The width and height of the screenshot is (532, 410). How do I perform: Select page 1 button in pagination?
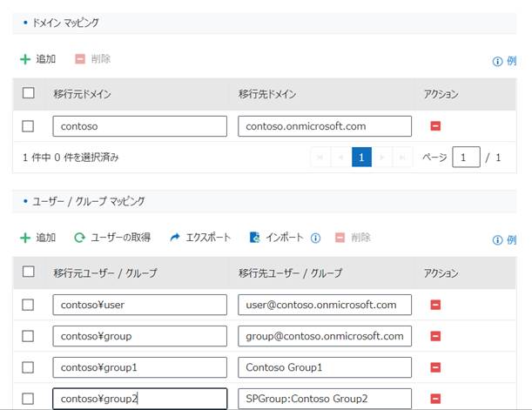361,157
